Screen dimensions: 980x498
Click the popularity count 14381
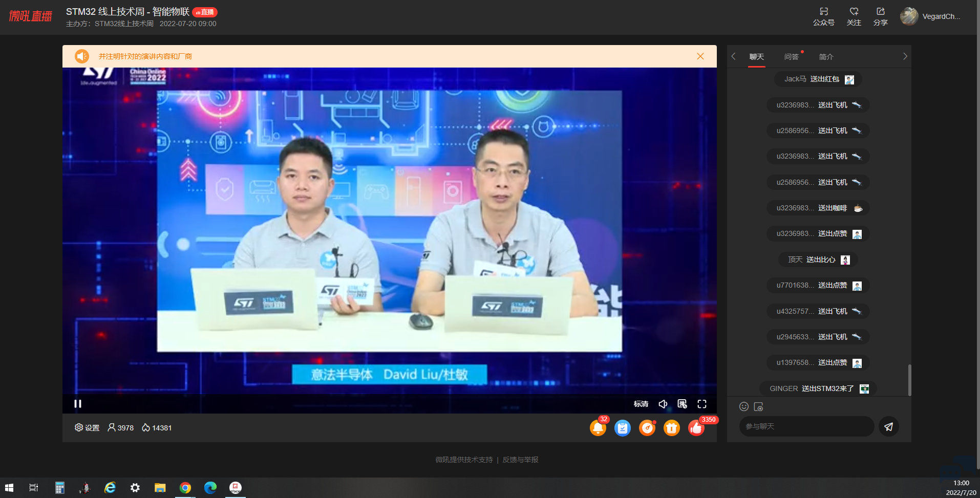coord(157,427)
